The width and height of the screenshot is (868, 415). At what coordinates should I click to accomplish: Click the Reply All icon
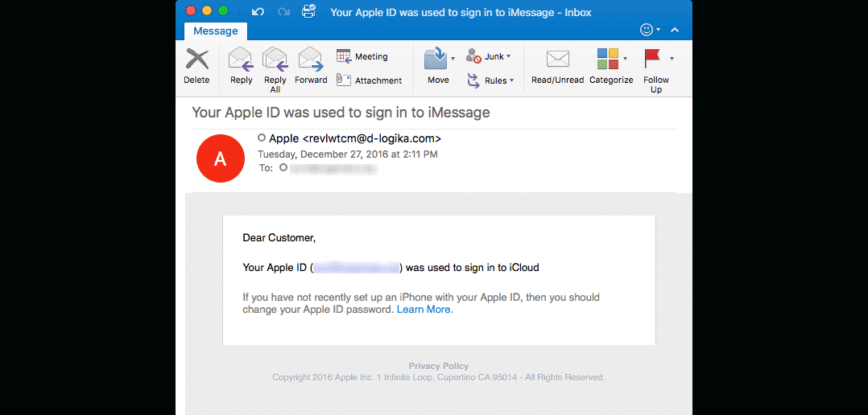275,60
